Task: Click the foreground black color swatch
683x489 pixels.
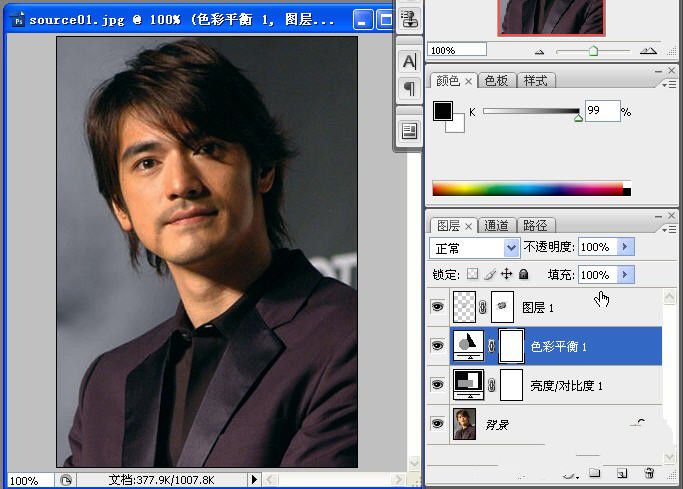Action: point(443,111)
